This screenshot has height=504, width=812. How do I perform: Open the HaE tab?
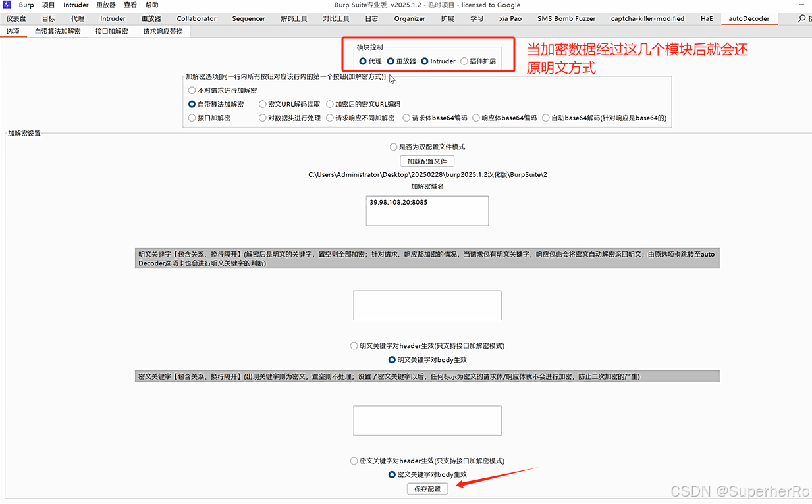click(x=706, y=18)
